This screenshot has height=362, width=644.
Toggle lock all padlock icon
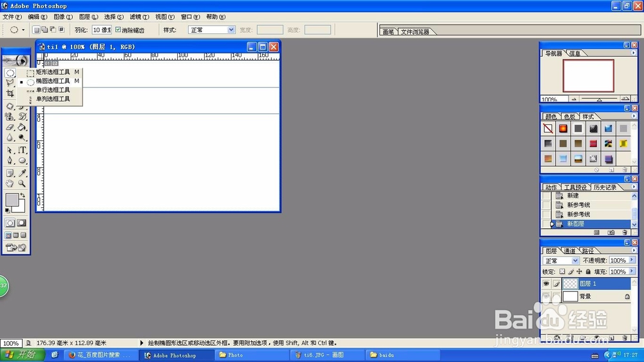tap(588, 272)
